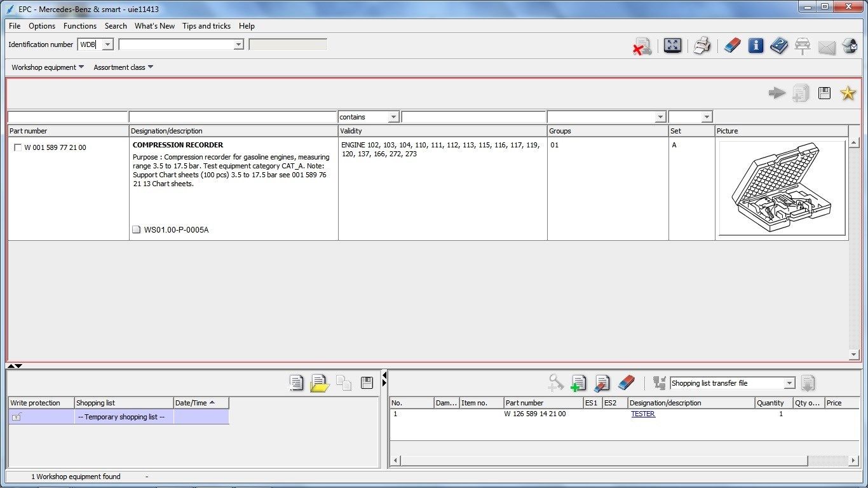Open the Assortment class dropdown
This screenshot has width=868, height=488.
click(123, 67)
